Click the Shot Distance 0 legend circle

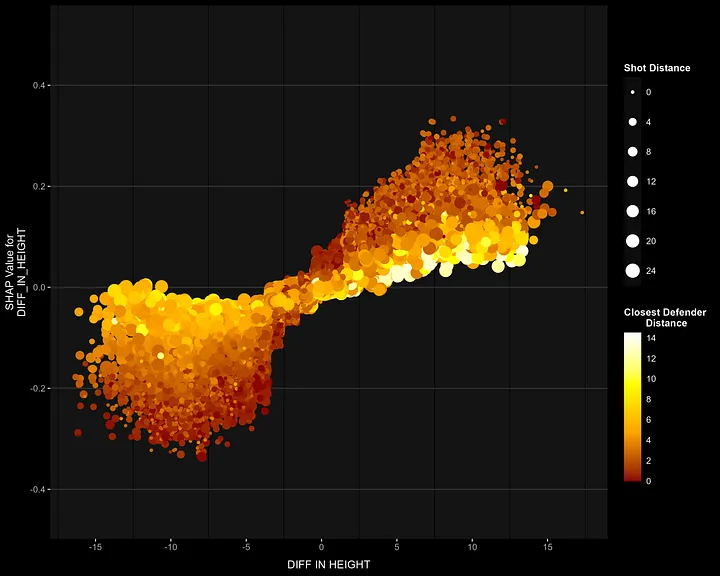[x=633, y=92]
